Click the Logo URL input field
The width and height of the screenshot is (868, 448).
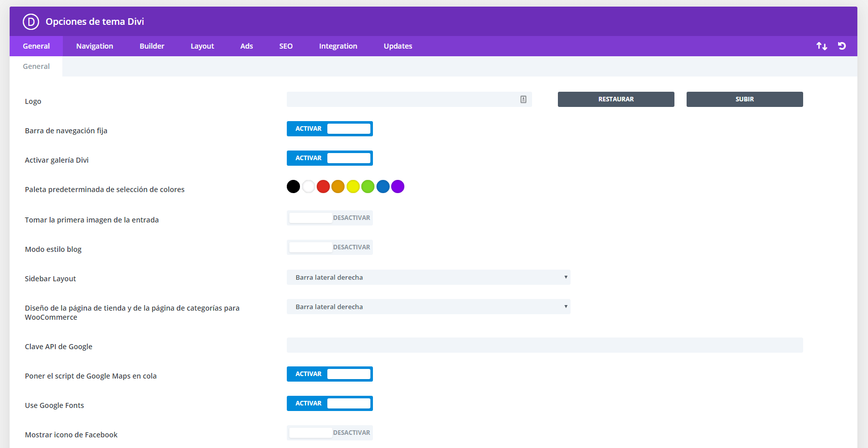pos(409,99)
